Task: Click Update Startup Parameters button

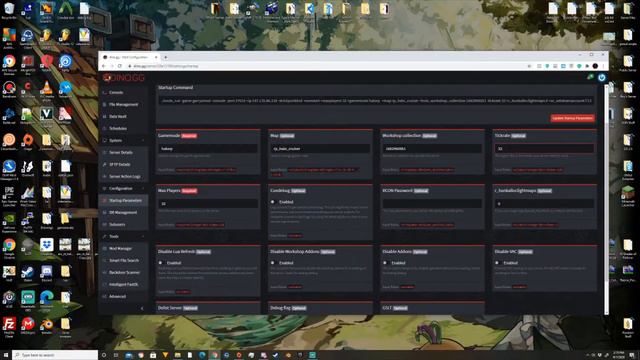Action: pyautogui.click(x=572, y=118)
